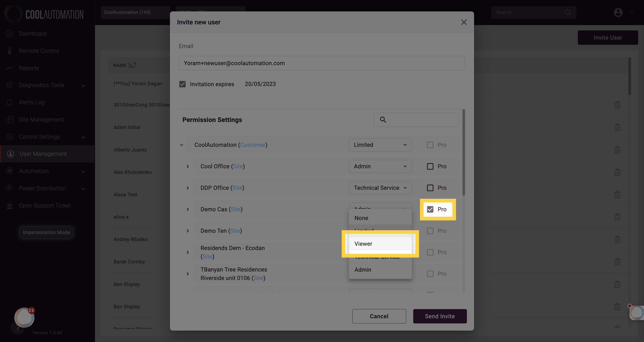Delete user Alberto Juarez with trash icon
Image resolution: width=644 pixels, height=342 pixels.
tap(617, 150)
